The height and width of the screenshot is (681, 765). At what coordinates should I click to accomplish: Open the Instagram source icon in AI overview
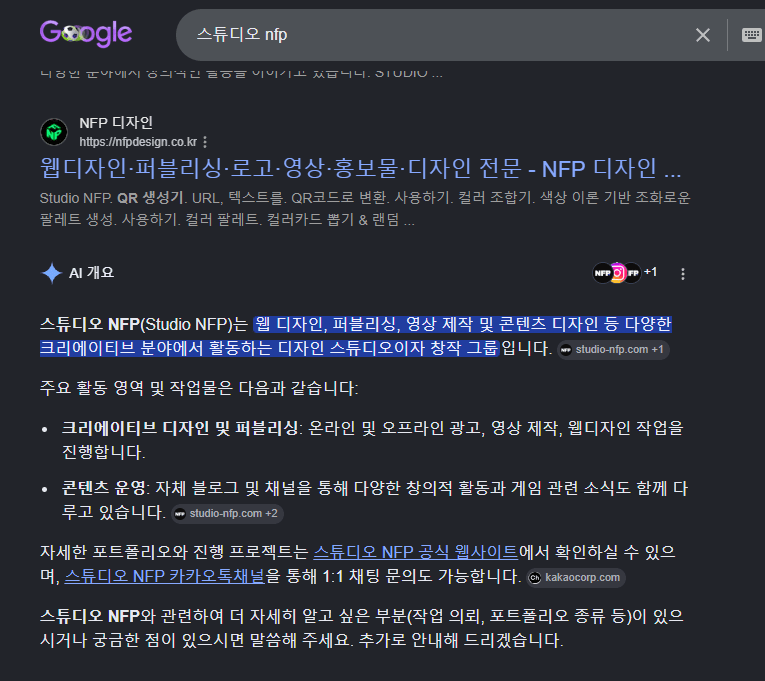618,273
